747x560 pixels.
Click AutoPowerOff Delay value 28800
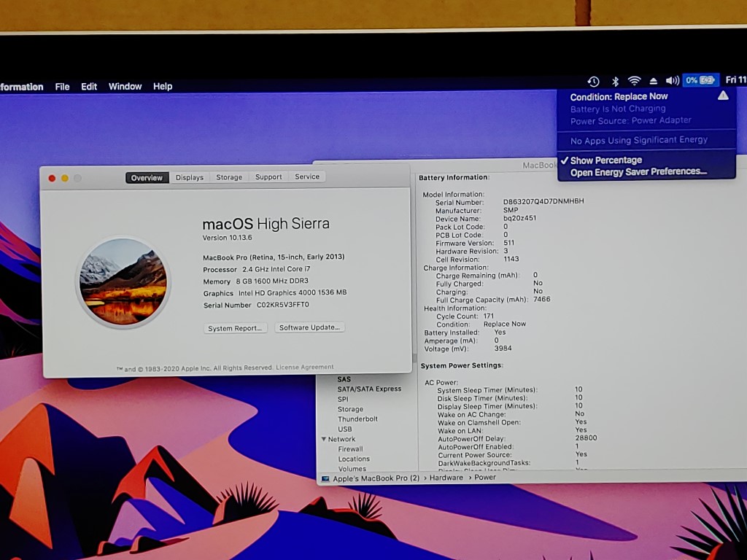[586, 437]
